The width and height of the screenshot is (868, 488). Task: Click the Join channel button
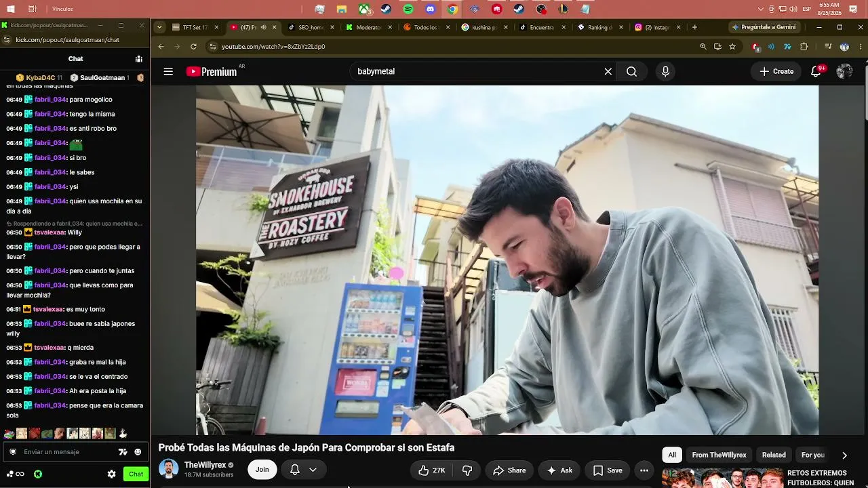pos(262,470)
